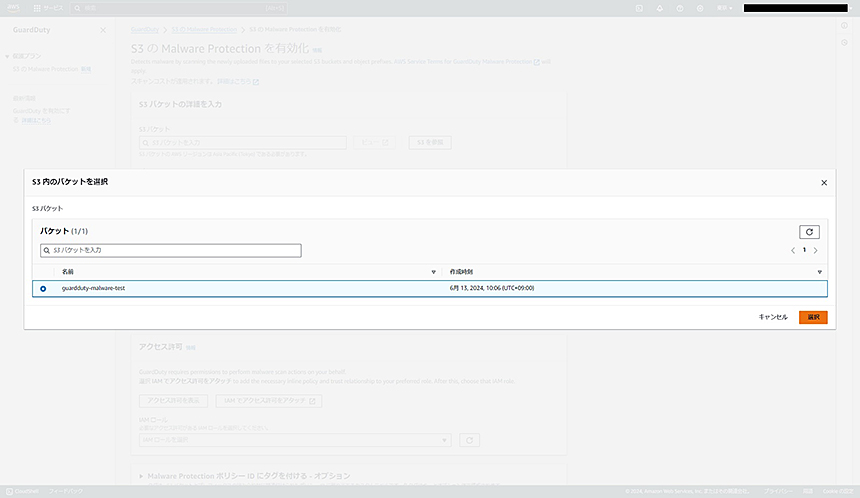Focus the background S3 バケットを入力 field

coord(243,143)
